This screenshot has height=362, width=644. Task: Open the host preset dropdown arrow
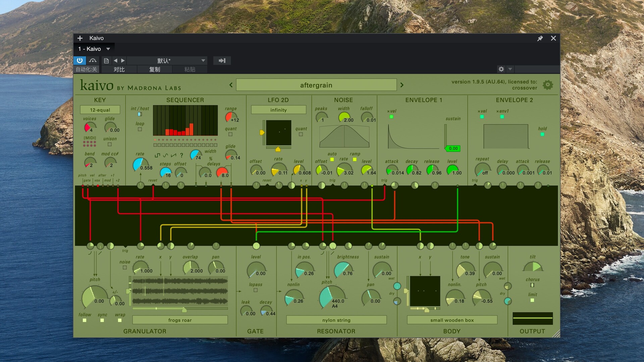coord(203,60)
